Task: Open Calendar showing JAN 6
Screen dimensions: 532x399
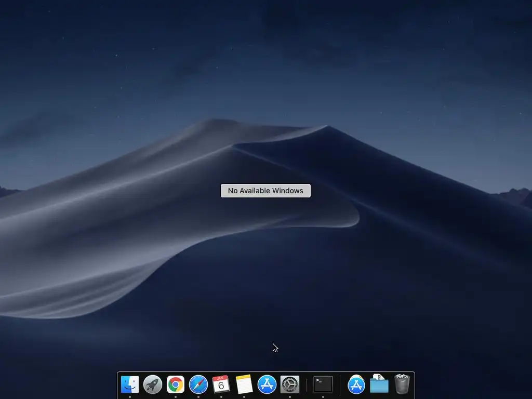Action: pos(221,384)
